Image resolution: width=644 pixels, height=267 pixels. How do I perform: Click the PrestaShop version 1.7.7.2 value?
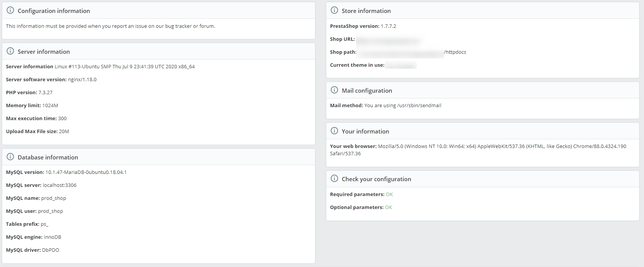click(388, 26)
